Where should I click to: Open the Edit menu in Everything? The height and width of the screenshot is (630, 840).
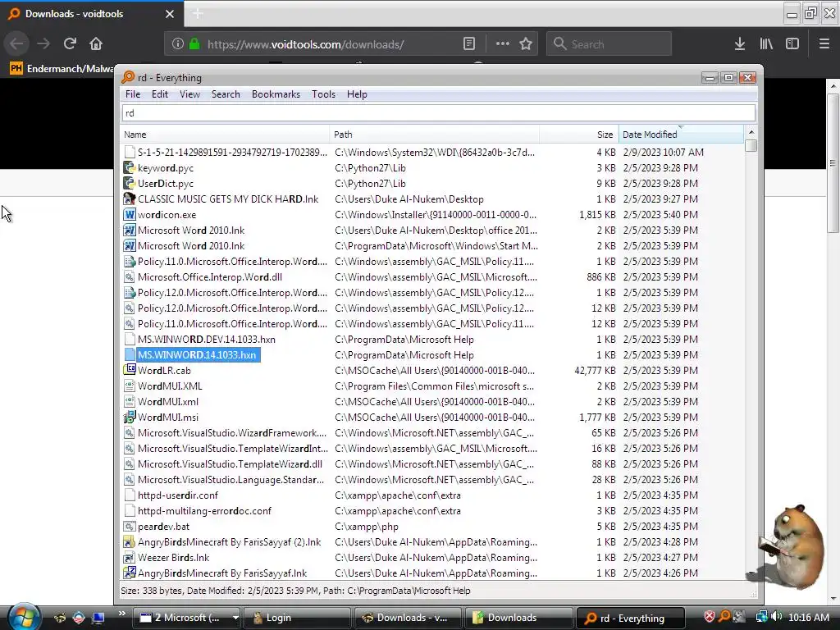pos(160,94)
